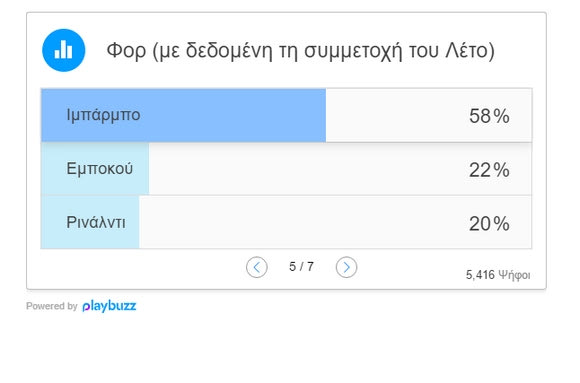Click the blue poll chart icon
Image resolution: width=580 pixels, height=383 pixels.
[64, 50]
